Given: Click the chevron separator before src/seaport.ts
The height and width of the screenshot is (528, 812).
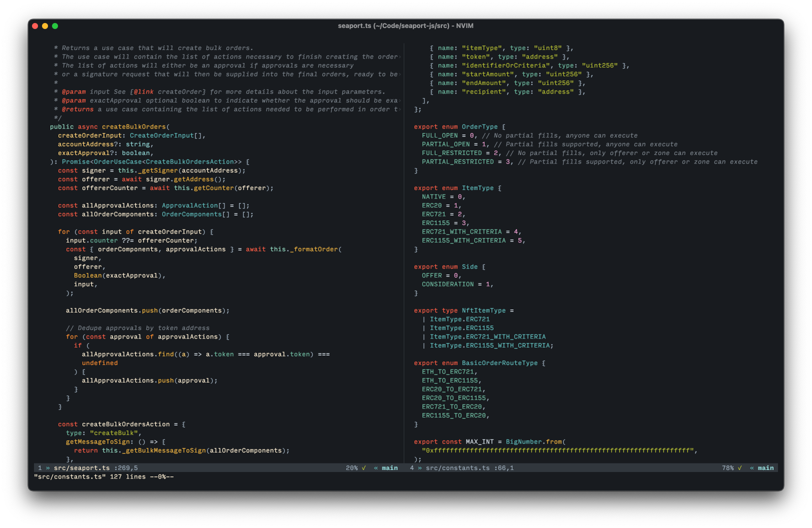Looking at the screenshot, I should point(48,468).
